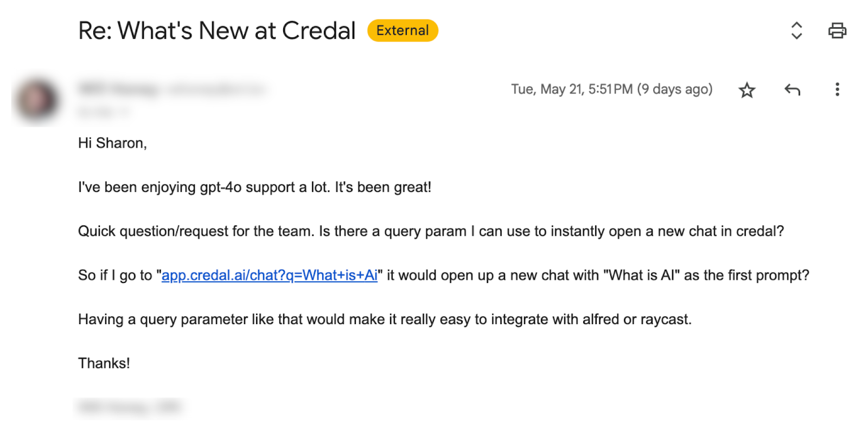868x427 pixels.
Task: Click the reply arrow icon
Action: pyautogui.click(x=792, y=89)
